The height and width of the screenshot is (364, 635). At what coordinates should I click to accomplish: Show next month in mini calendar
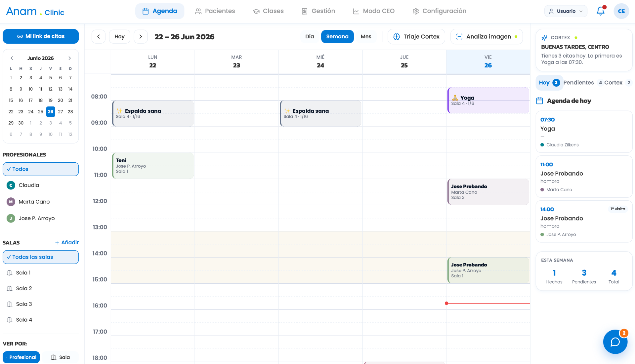pyautogui.click(x=69, y=58)
